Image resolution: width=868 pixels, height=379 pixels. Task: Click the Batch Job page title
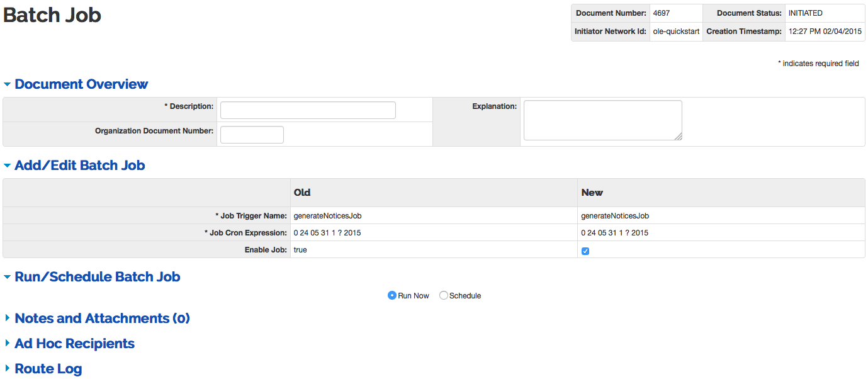coord(52,15)
